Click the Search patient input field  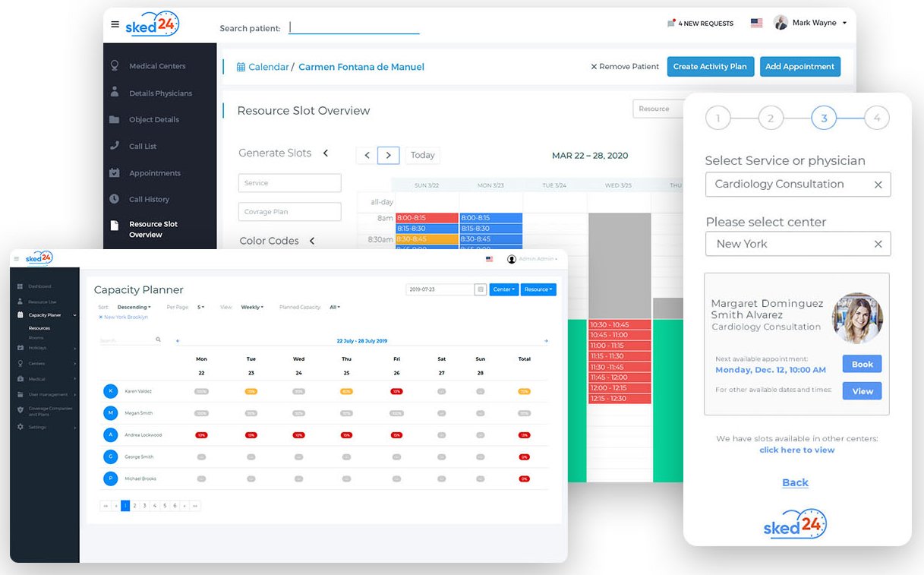(354, 28)
